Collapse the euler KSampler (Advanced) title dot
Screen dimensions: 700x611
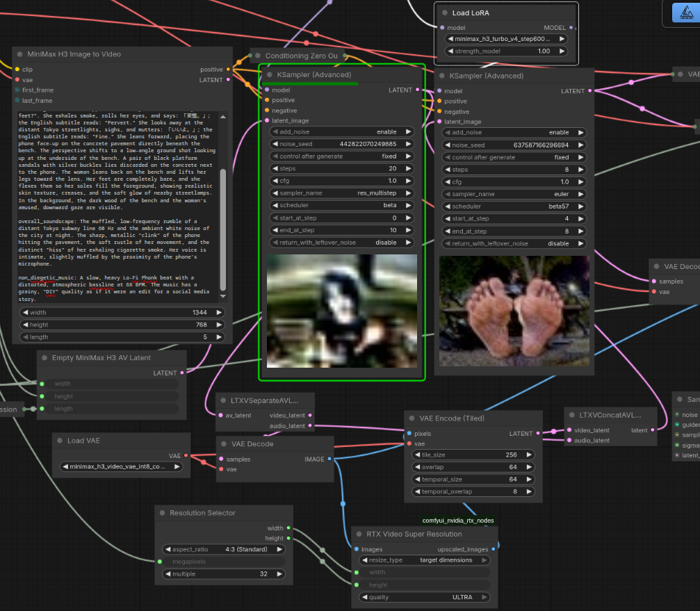pyautogui.click(x=442, y=76)
